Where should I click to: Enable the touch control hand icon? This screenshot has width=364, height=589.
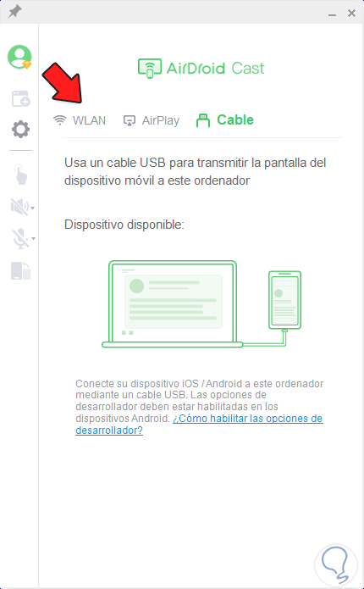[21, 175]
